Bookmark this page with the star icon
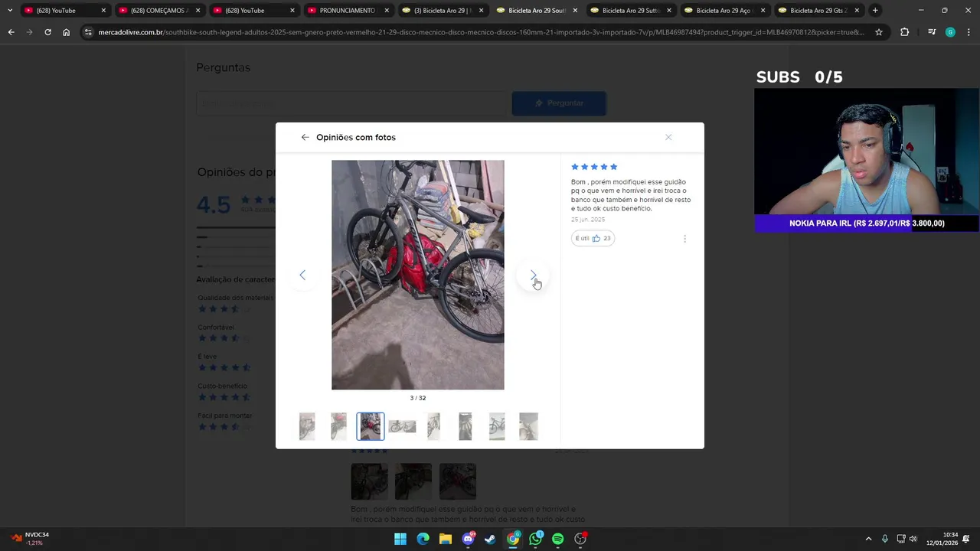Image resolution: width=980 pixels, height=551 pixels. click(879, 32)
